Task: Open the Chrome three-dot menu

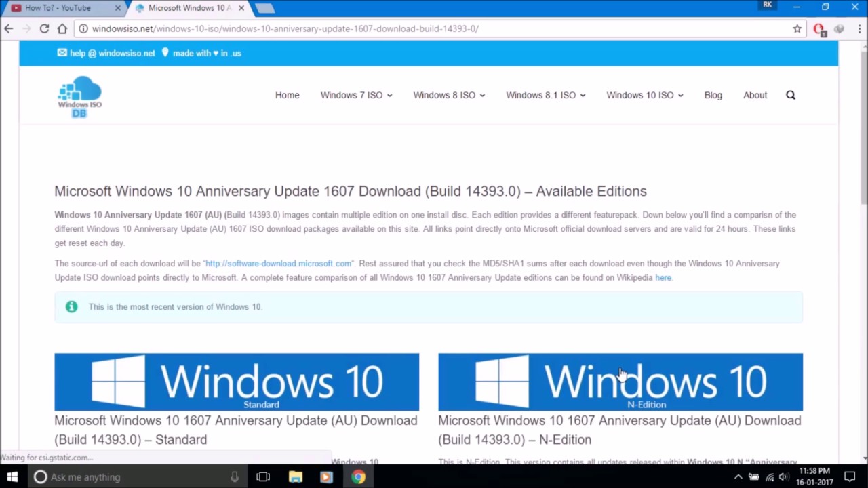Action: [x=859, y=28]
